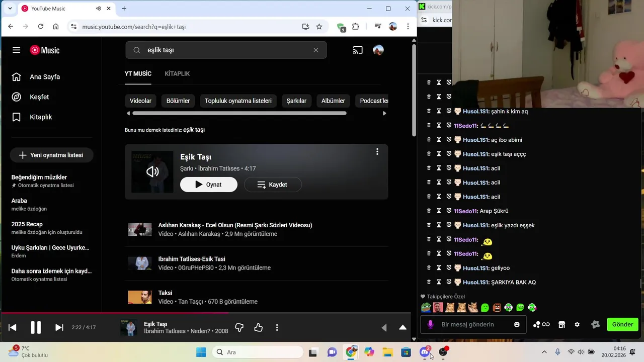Open the Araba playlist

click(19, 201)
